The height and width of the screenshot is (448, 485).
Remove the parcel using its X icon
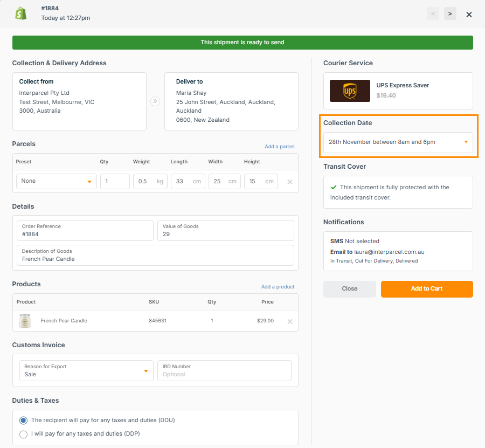289,182
